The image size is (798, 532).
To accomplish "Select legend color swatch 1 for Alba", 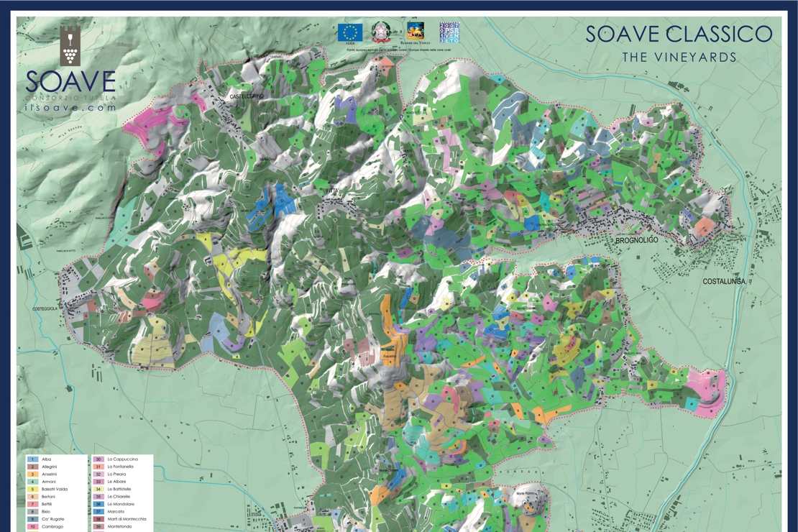I will click(x=33, y=459).
